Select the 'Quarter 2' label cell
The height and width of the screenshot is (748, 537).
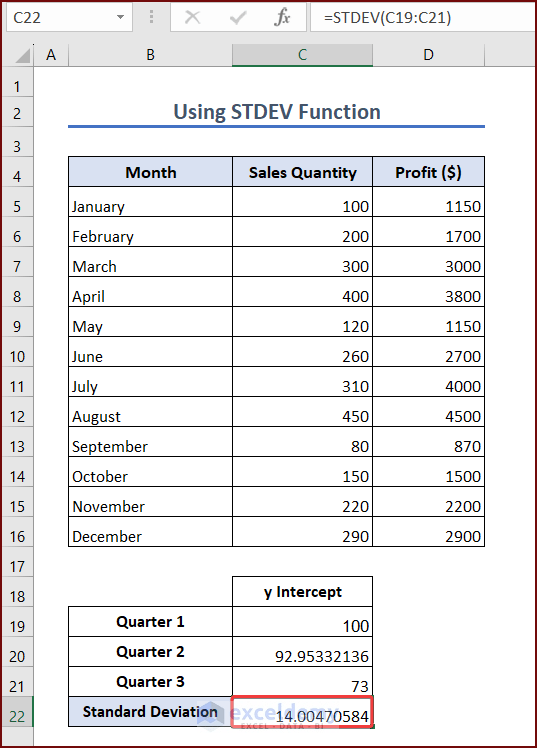[x=150, y=652]
